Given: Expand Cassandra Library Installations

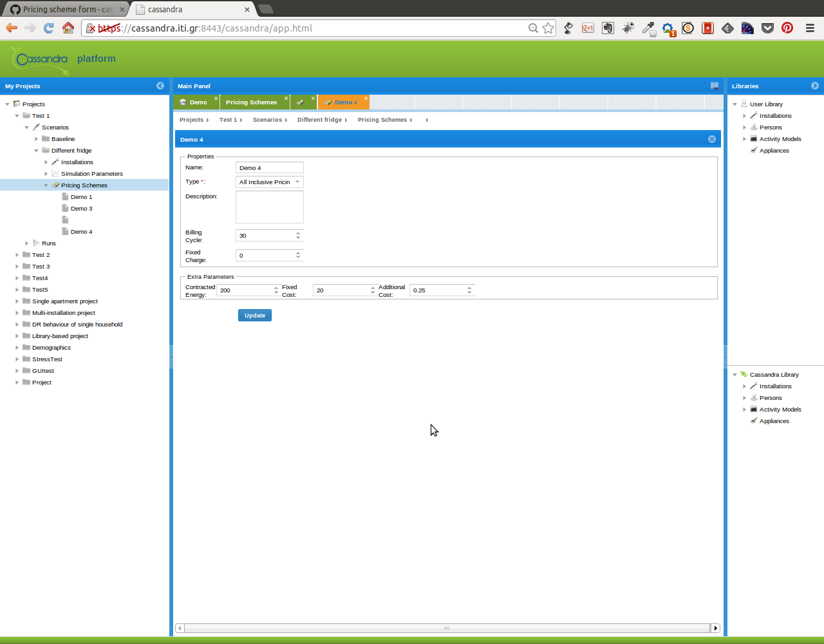Looking at the screenshot, I should [744, 386].
